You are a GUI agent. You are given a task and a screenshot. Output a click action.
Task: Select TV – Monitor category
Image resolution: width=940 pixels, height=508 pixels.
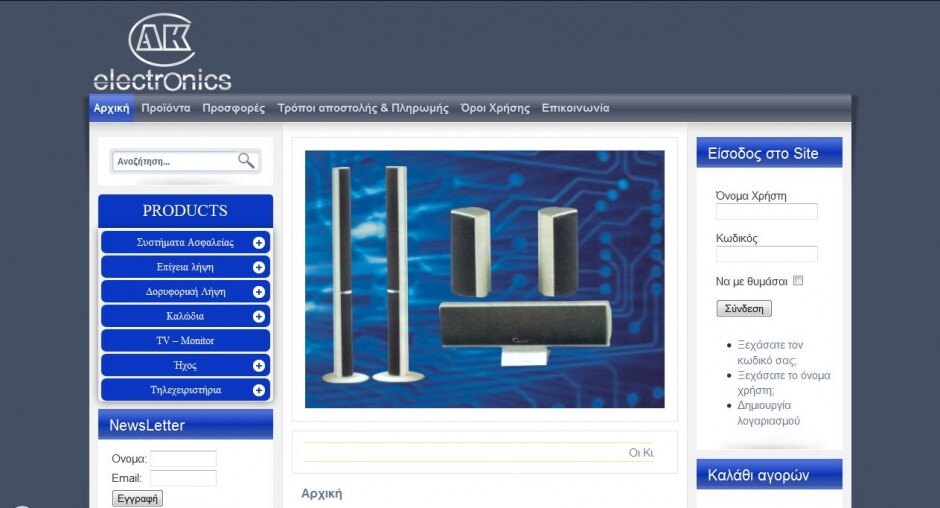(185, 341)
